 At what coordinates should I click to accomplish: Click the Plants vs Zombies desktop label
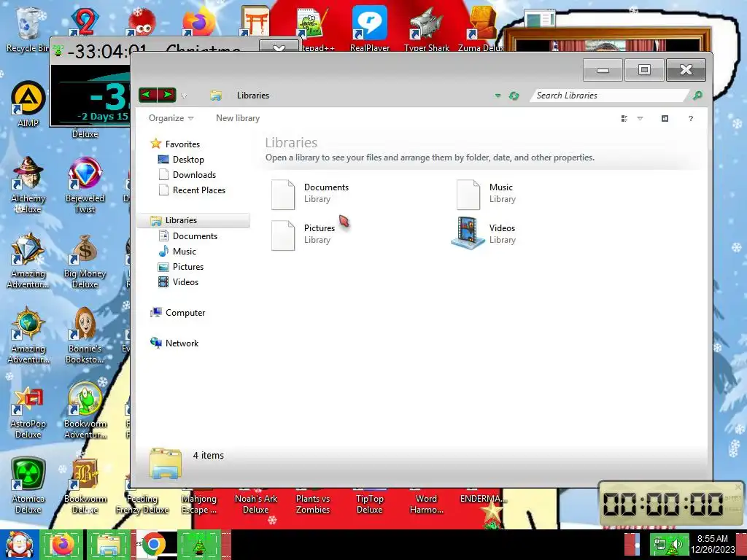313,504
